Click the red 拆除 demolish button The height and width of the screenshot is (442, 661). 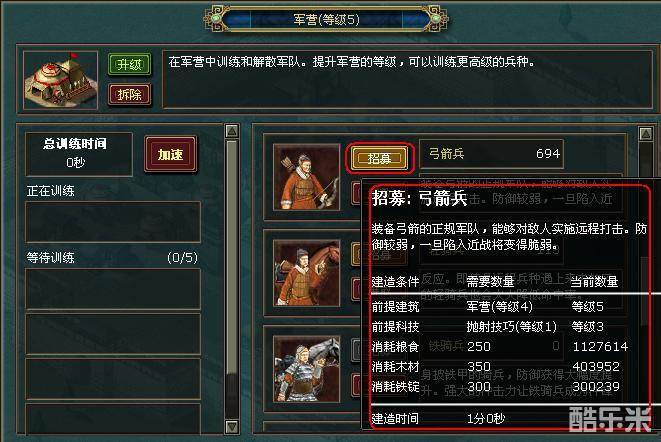[x=129, y=94]
